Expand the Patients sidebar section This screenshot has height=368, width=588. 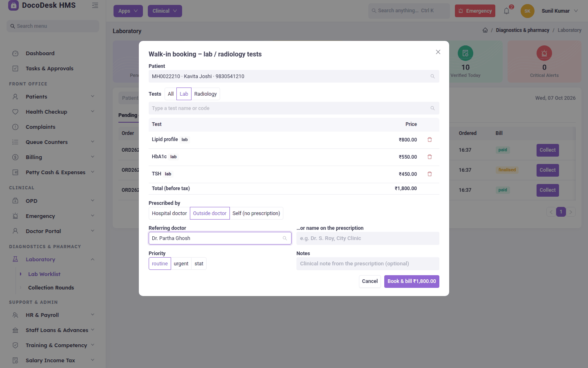point(53,97)
